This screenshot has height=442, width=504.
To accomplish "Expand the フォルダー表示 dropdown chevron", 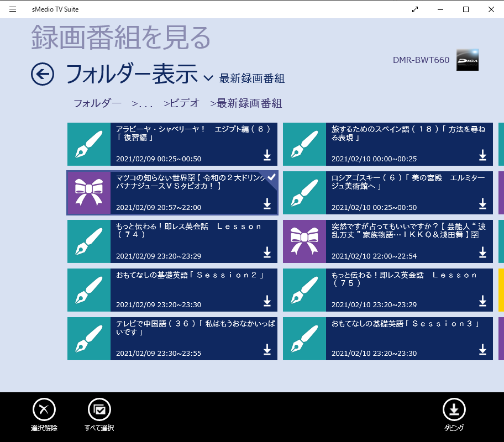I will tap(208, 78).
